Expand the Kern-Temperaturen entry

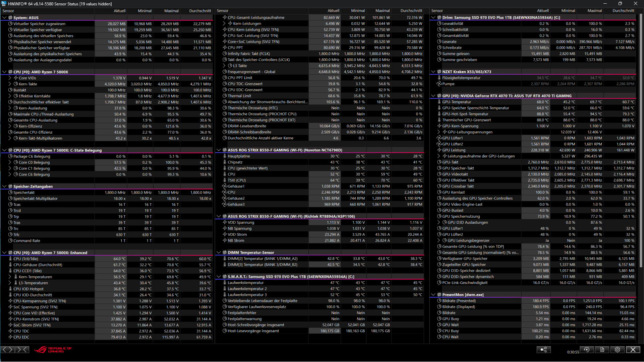point(10,277)
